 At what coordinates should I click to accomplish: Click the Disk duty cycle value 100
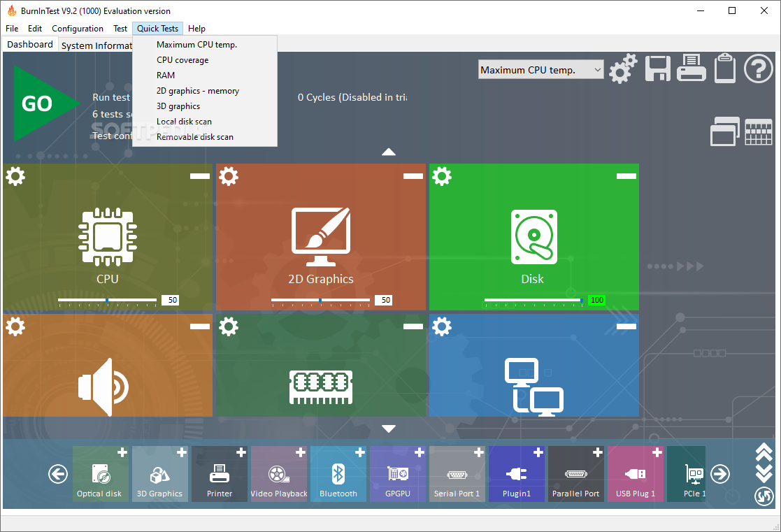pyautogui.click(x=596, y=300)
